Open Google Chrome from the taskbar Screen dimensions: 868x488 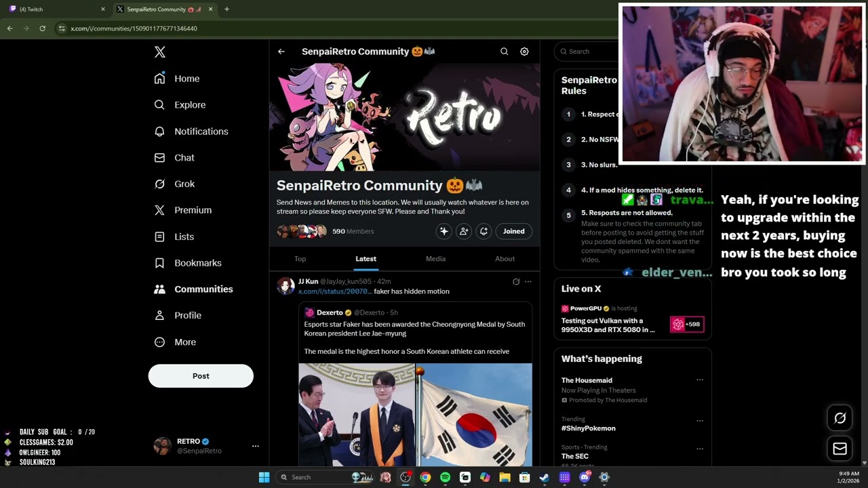pyautogui.click(x=425, y=477)
